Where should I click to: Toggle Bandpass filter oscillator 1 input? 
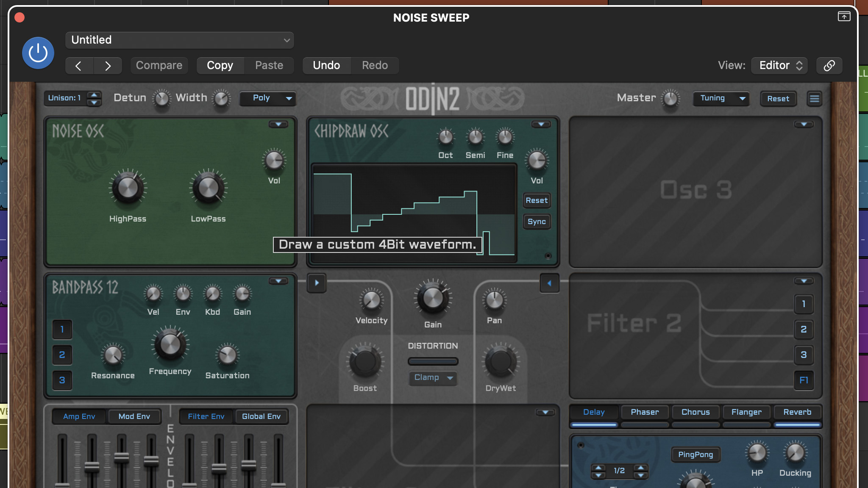62,329
